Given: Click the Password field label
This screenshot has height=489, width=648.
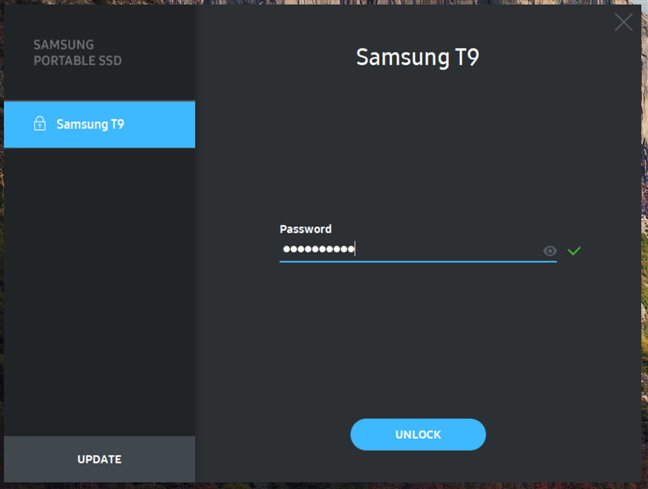Looking at the screenshot, I should [x=305, y=229].
